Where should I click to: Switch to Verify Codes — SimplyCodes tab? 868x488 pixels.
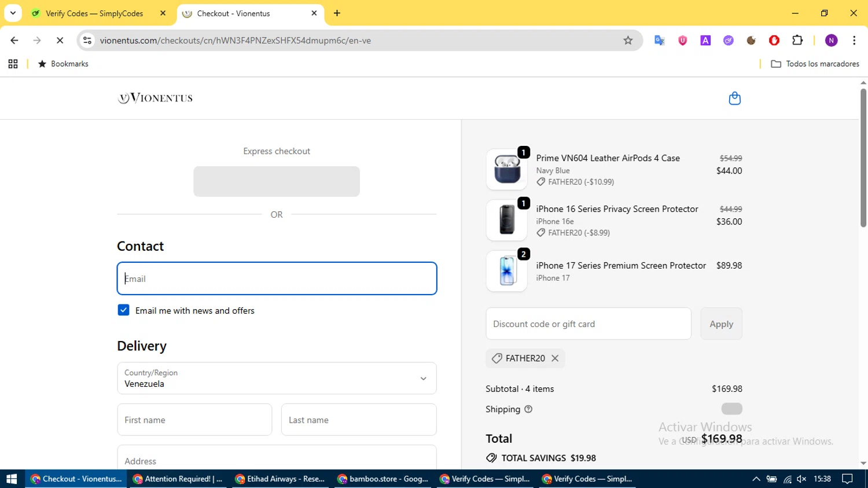95,13
